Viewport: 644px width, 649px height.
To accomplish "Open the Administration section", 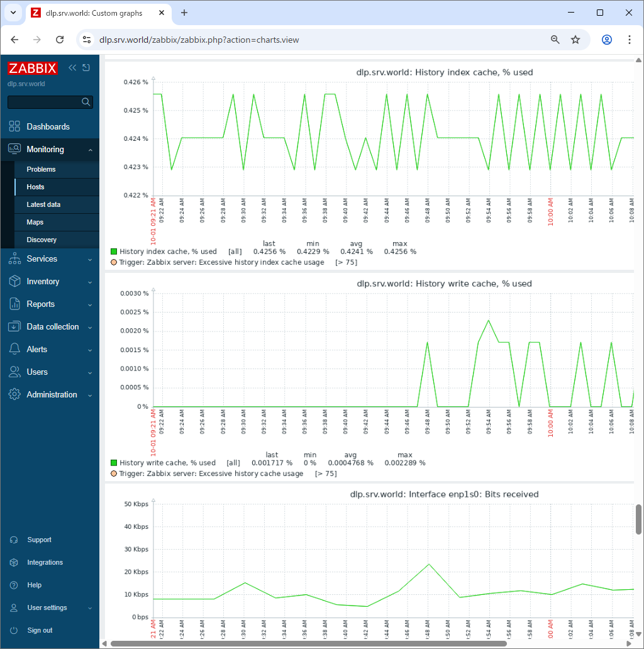I will [x=50, y=394].
